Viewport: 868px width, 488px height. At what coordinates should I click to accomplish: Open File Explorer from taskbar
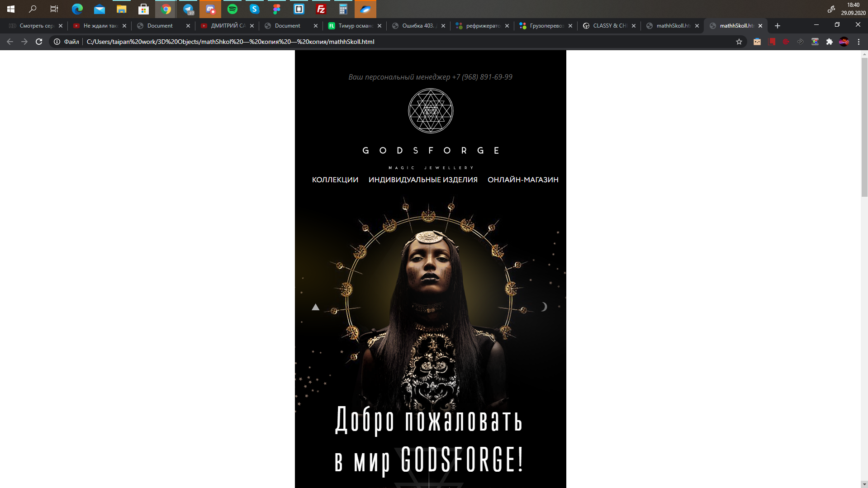(x=122, y=9)
